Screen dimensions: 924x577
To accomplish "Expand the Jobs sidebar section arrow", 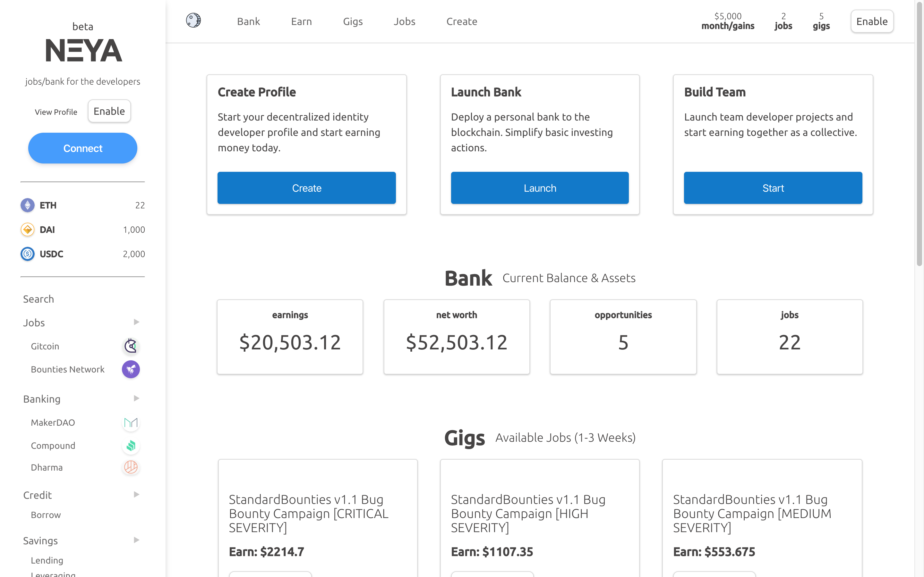I will coord(136,322).
